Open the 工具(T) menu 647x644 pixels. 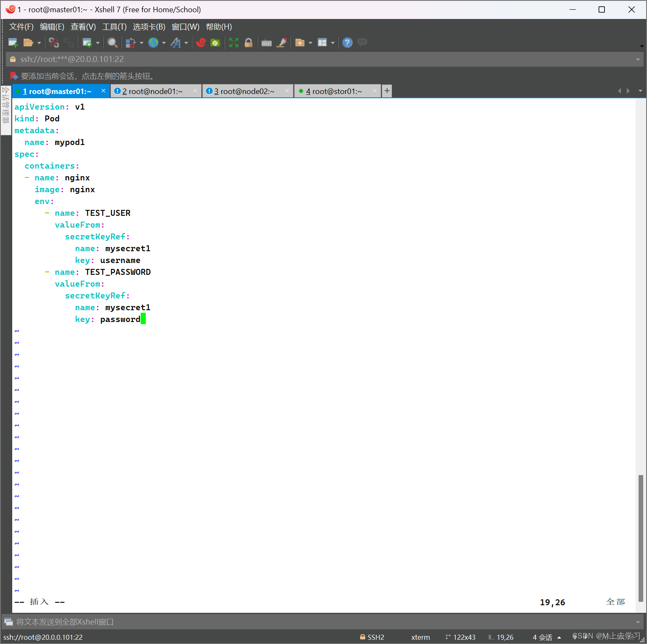tap(115, 27)
